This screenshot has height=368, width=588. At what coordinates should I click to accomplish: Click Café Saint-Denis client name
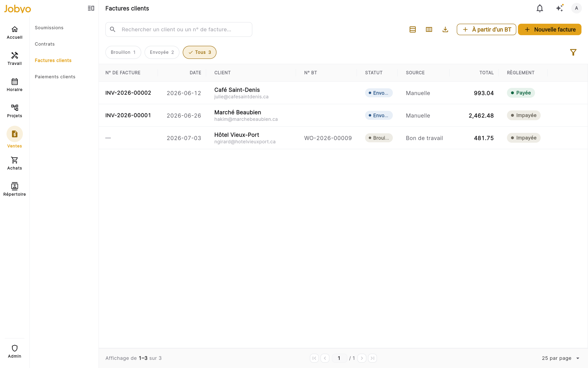[x=237, y=90]
